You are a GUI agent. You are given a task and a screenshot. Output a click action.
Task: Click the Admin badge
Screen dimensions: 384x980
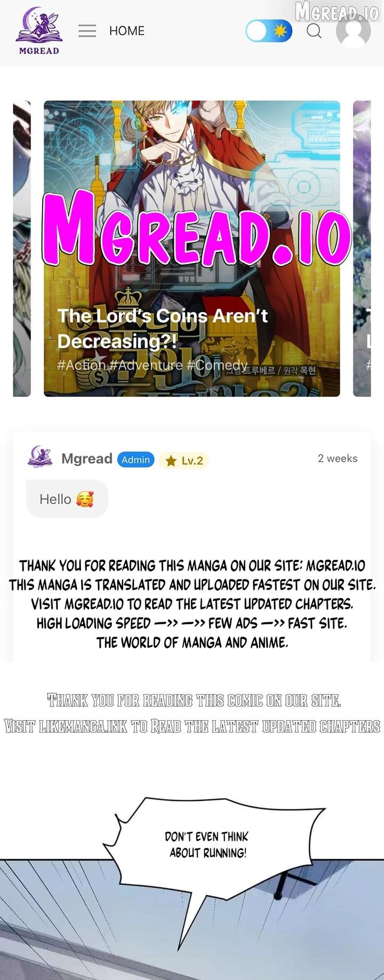point(136,460)
